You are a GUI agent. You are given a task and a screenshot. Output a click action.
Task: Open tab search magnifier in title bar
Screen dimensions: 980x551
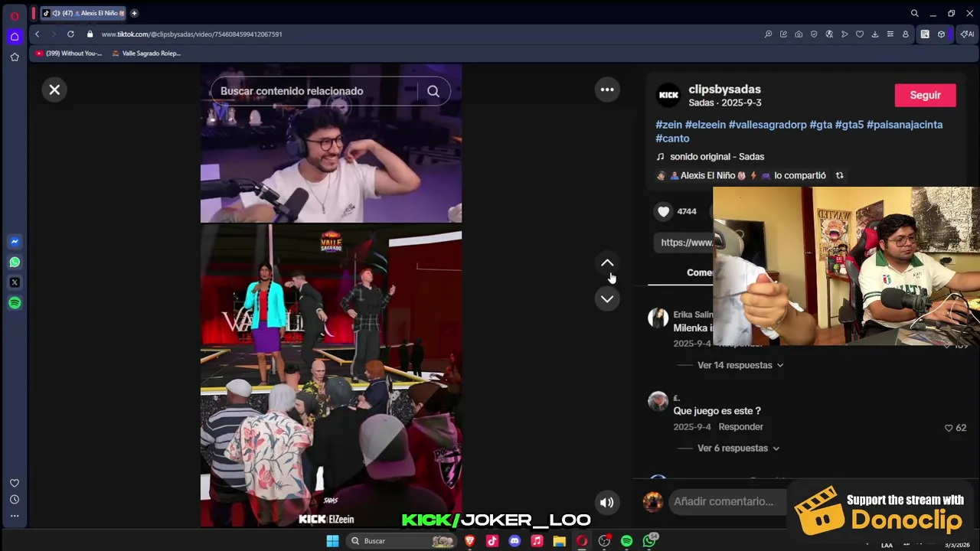tap(914, 13)
